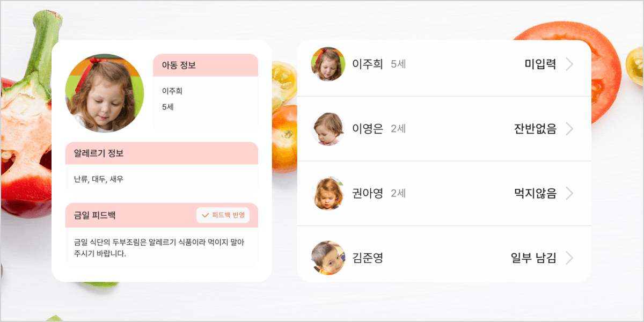The image size is (644, 322).
Task: Open the 아동 정보 header
Action: (206, 65)
